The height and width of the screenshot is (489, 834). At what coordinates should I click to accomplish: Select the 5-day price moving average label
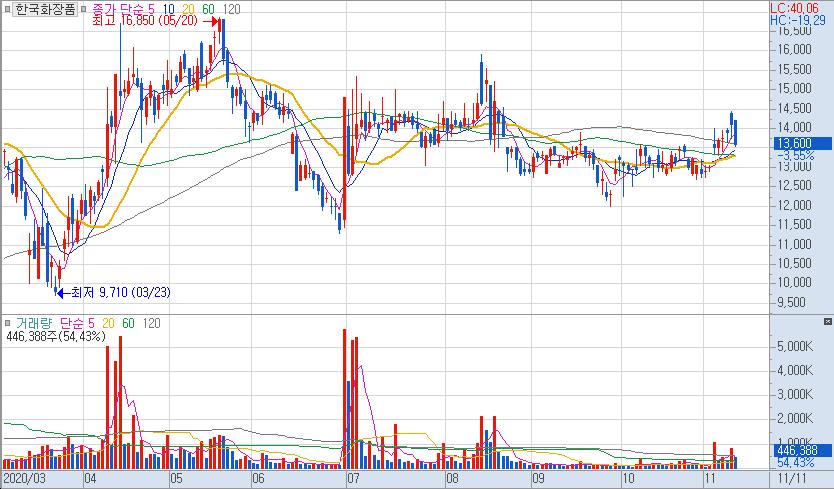[151, 9]
